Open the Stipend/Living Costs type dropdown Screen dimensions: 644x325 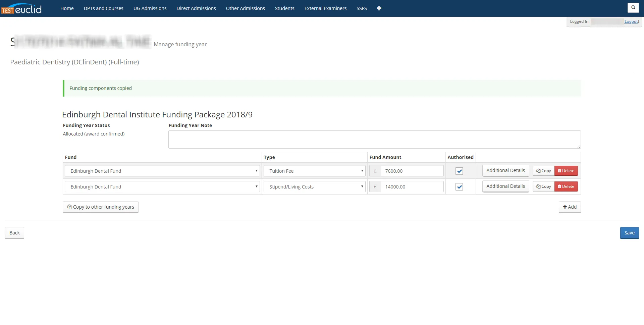pos(314,187)
